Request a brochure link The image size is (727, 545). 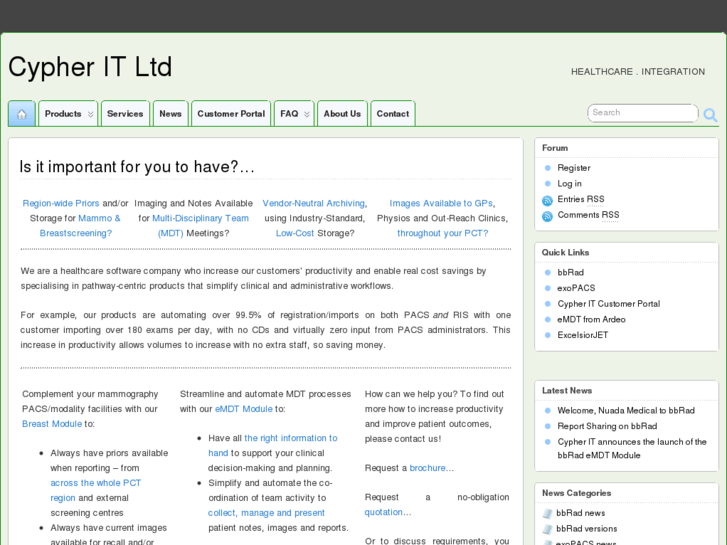[x=427, y=468]
